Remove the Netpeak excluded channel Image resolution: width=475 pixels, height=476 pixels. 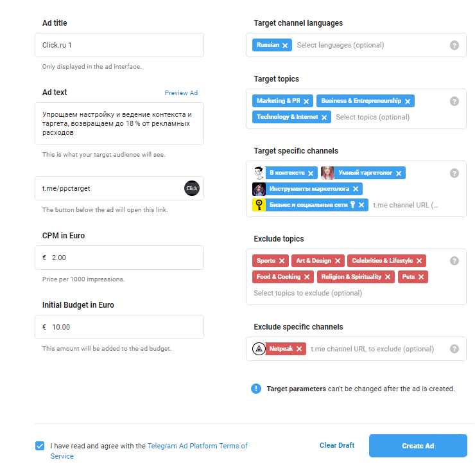coord(299,349)
